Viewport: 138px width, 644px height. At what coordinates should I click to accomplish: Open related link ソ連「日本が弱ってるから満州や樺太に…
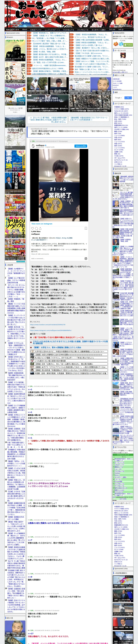[58, 337]
